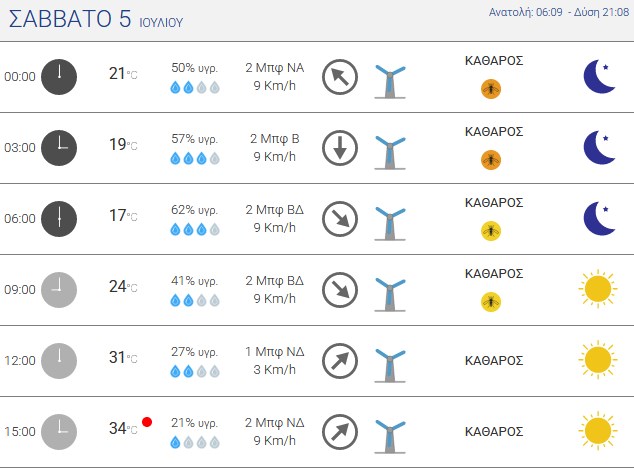Click the 1 Μπφ ΝΔ wind text
The height and width of the screenshot is (476, 634).
[275, 351]
